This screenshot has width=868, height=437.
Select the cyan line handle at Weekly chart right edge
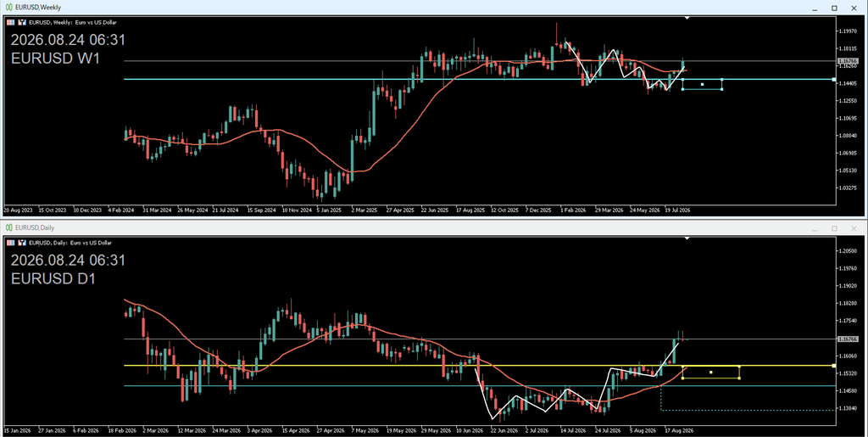point(834,80)
